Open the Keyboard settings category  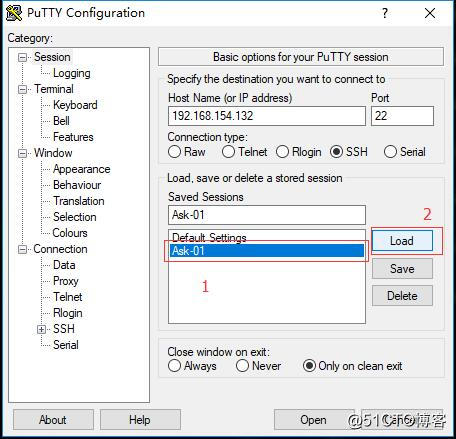point(75,105)
